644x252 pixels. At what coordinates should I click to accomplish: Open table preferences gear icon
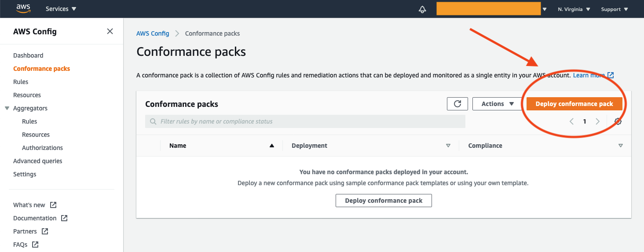click(x=618, y=121)
